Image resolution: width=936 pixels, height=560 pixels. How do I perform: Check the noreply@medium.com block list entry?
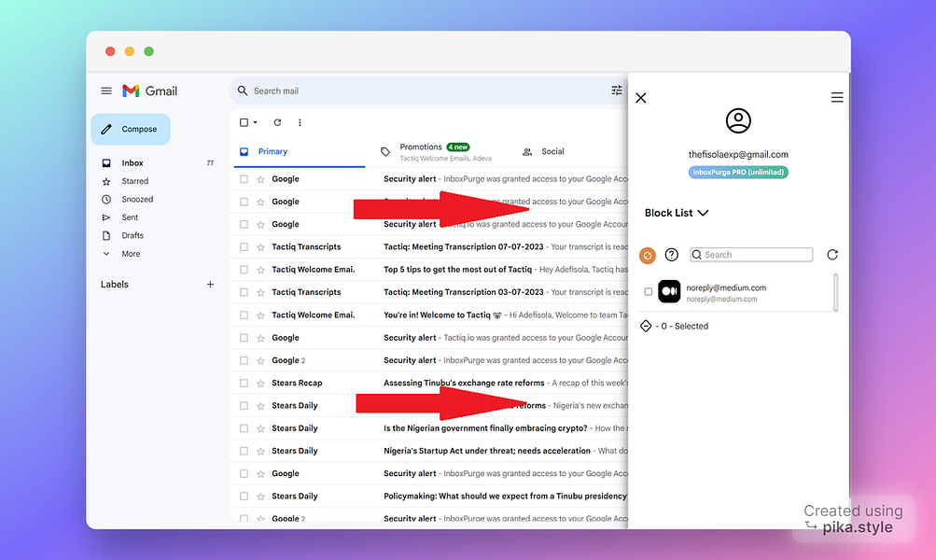646,290
